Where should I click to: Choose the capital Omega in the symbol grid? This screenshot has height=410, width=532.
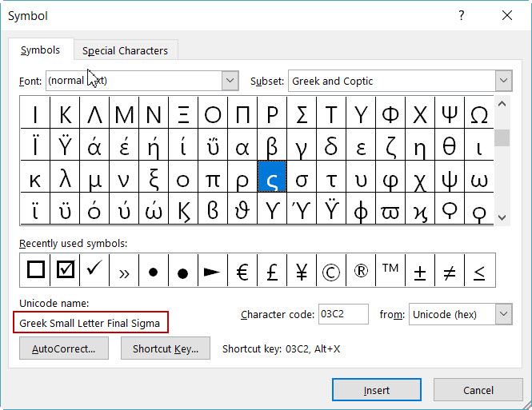pos(479,113)
